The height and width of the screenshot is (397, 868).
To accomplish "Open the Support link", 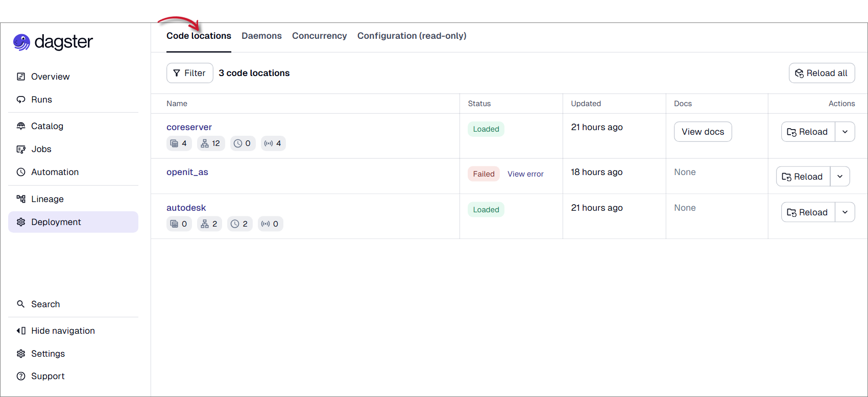I will point(73,376).
